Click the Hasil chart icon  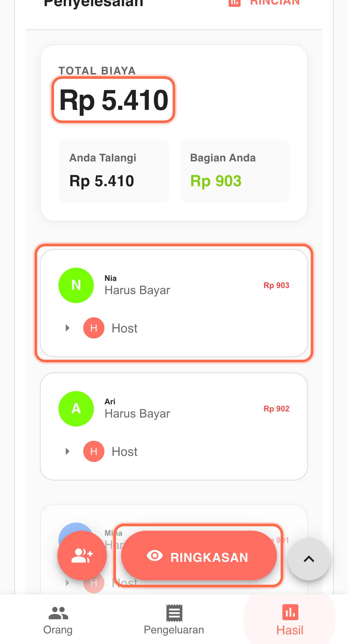pyautogui.click(x=290, y=612)
